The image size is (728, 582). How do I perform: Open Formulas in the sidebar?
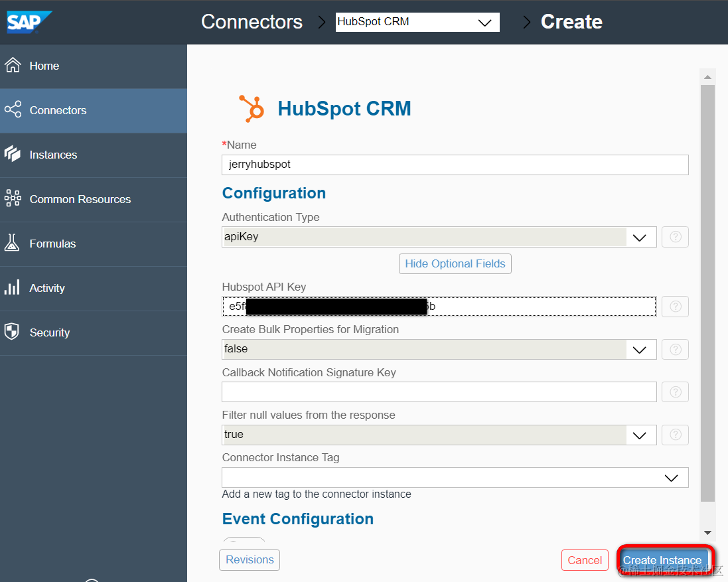click(94, 244)
